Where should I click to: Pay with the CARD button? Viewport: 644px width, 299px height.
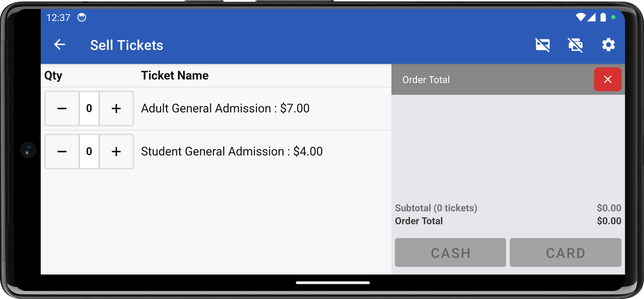[565, 253]
